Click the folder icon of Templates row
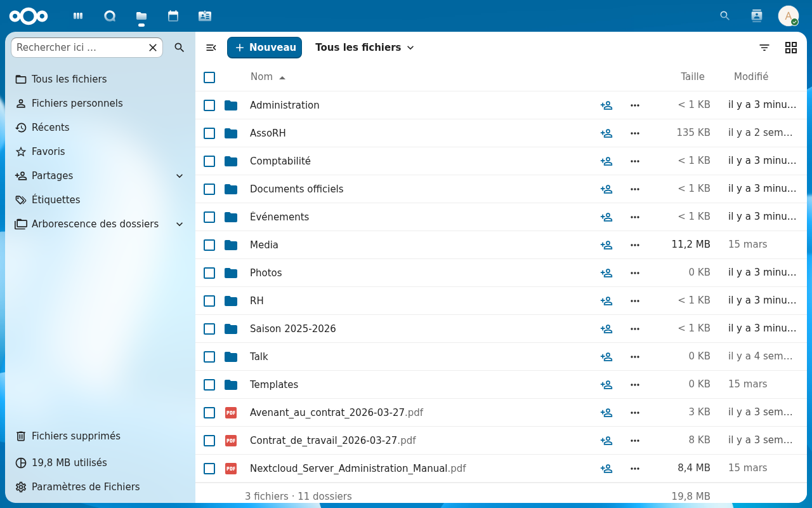This screenshot has width=812, height=508. coord(231,385)
